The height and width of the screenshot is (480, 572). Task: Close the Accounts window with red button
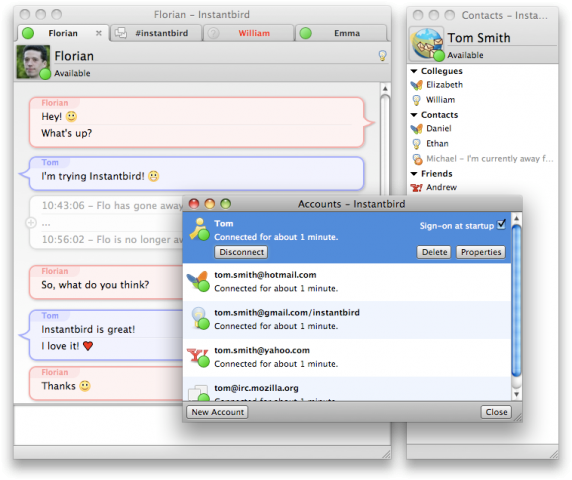(194, 204)
